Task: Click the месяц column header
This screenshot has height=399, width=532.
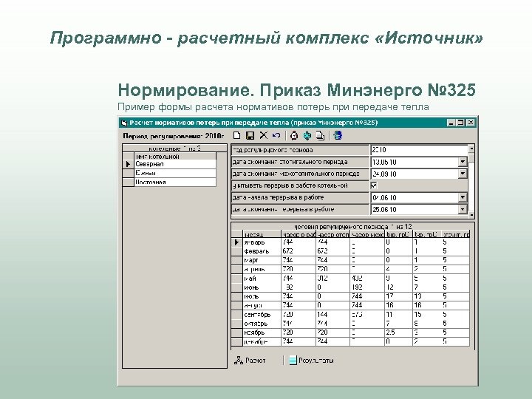Action: [262, 234]
